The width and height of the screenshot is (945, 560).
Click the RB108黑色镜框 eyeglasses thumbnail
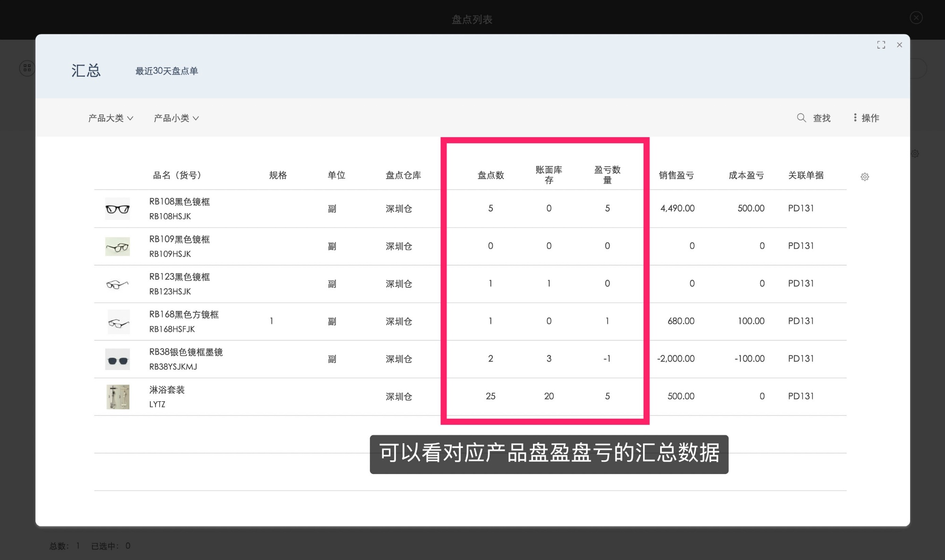(x=117, y=208)
